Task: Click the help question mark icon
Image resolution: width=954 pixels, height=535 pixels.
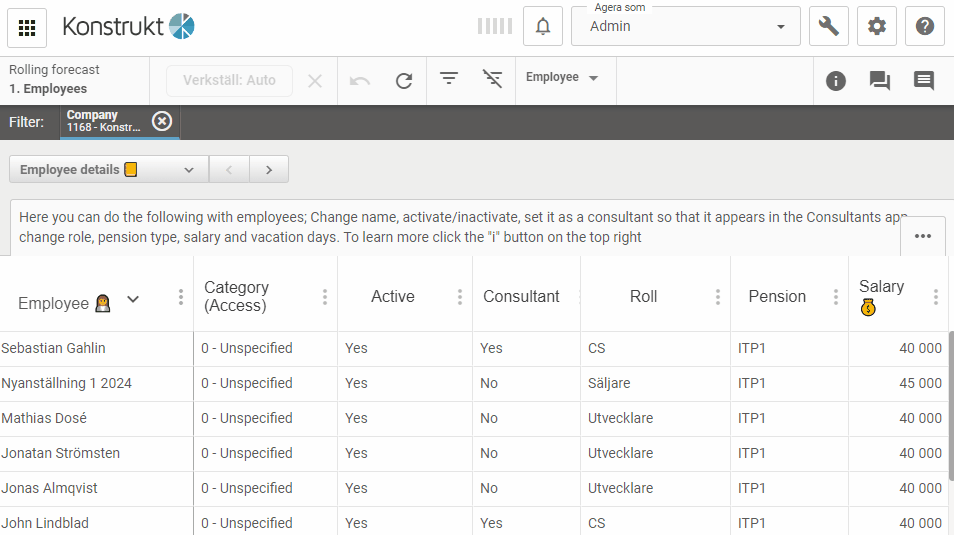Action: point(925,27)
